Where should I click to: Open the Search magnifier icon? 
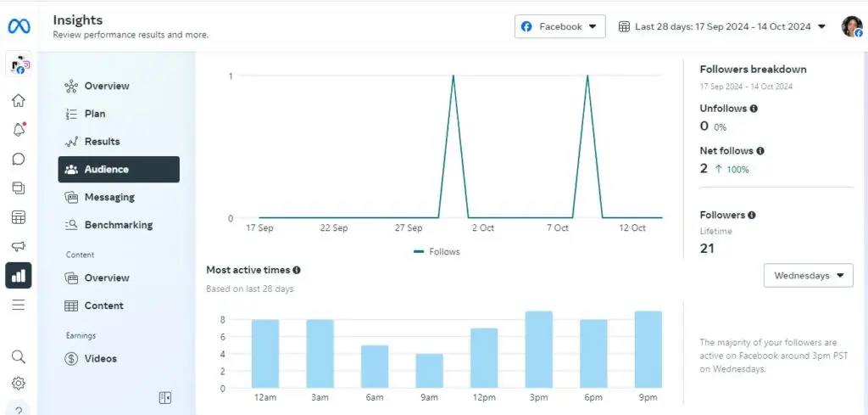[x=18, y=356]
